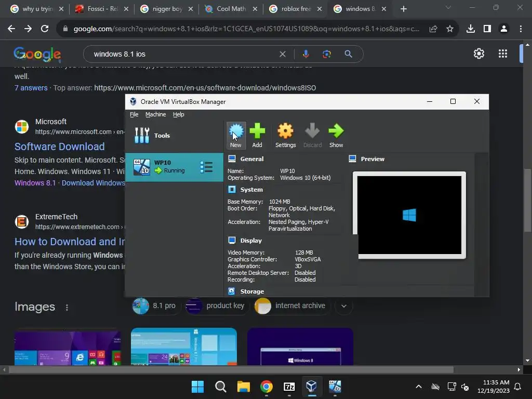Click the General section header

pos(252,159)
